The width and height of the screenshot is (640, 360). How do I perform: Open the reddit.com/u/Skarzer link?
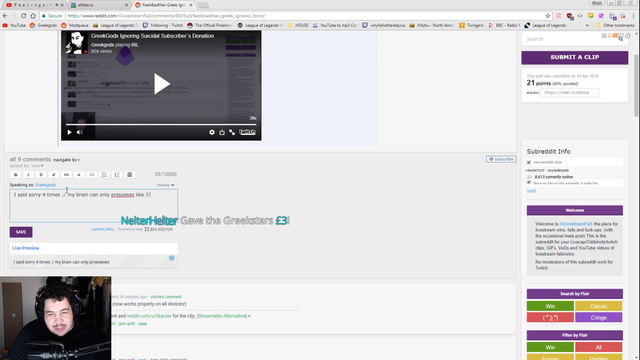click(149, 316)
